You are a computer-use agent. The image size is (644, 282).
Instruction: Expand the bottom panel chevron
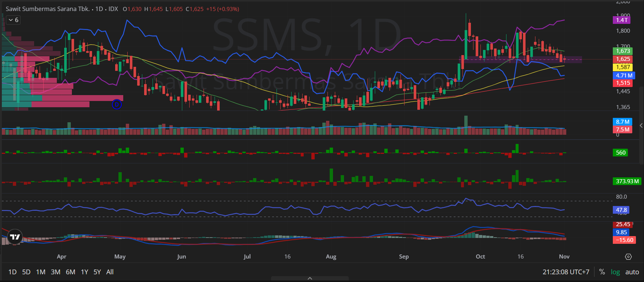click(x=310, y=278)
